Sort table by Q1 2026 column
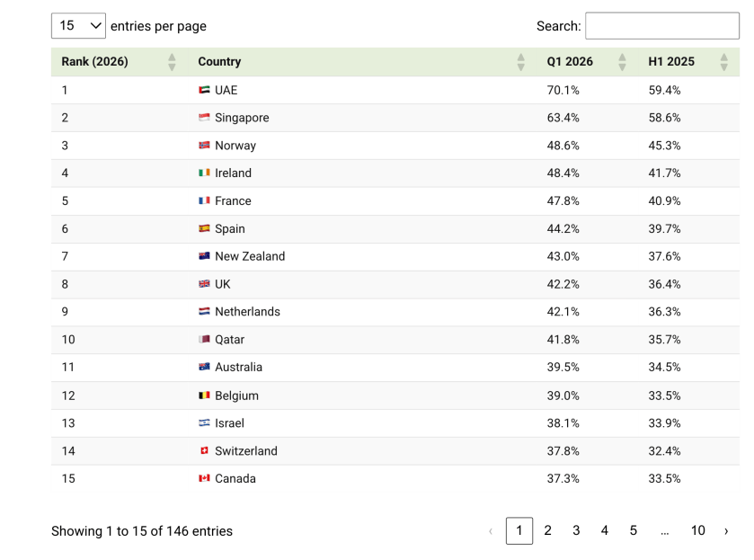Viewport: 754px width, 560px height. tap(587, 62)
